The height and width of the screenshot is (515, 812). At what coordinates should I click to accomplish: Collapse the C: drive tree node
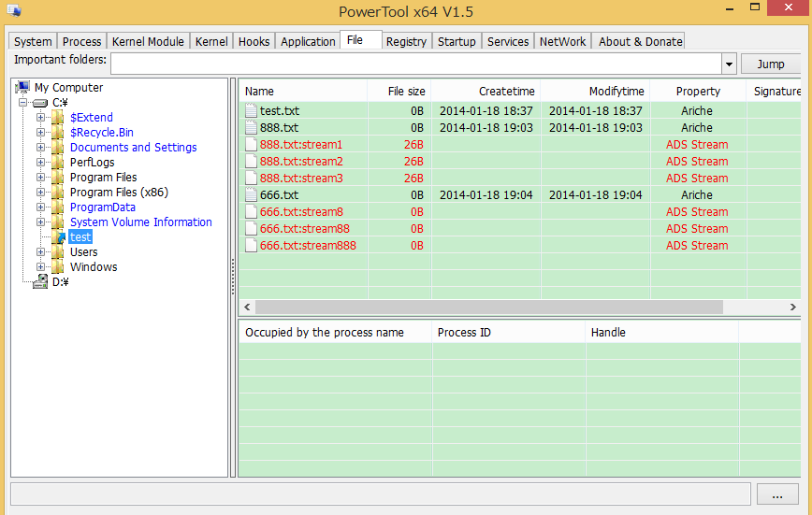click(22, 103)
